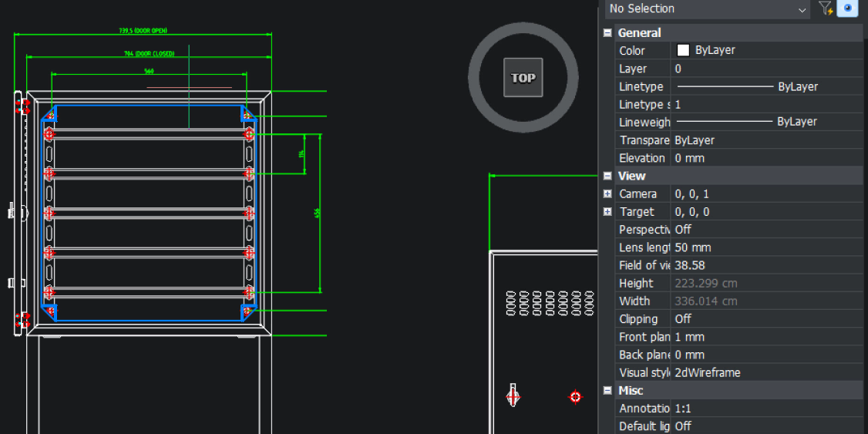Expand the Target property row
The height and width of the screenshot is (434, 868).
[607, 212]
